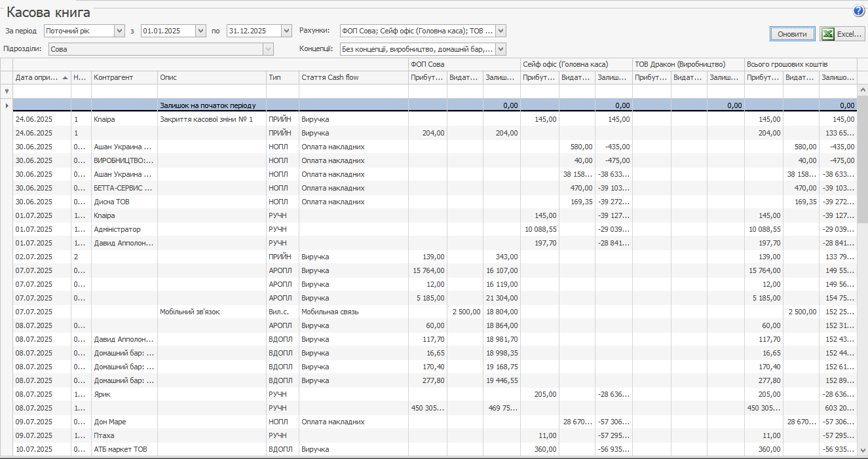Screen dimensions: 868x459
Task: Click the row indicator arrow beside opening balance
Action: (7, 105)
